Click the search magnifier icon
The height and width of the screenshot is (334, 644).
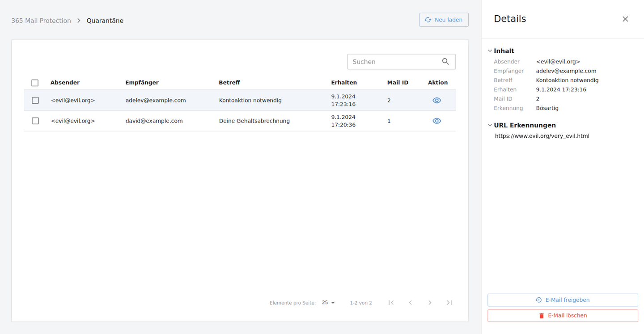[445, 62]
